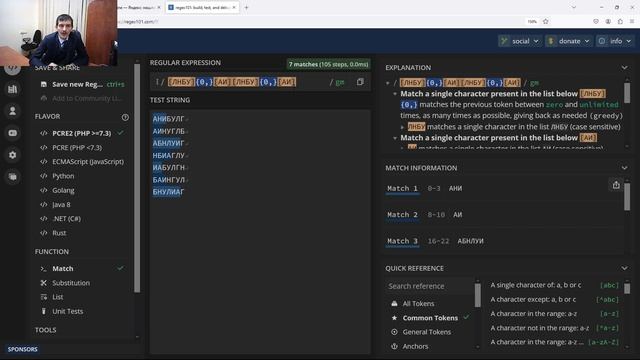
Task: Open the community chat sidebar icon
Action: [13, 177]
